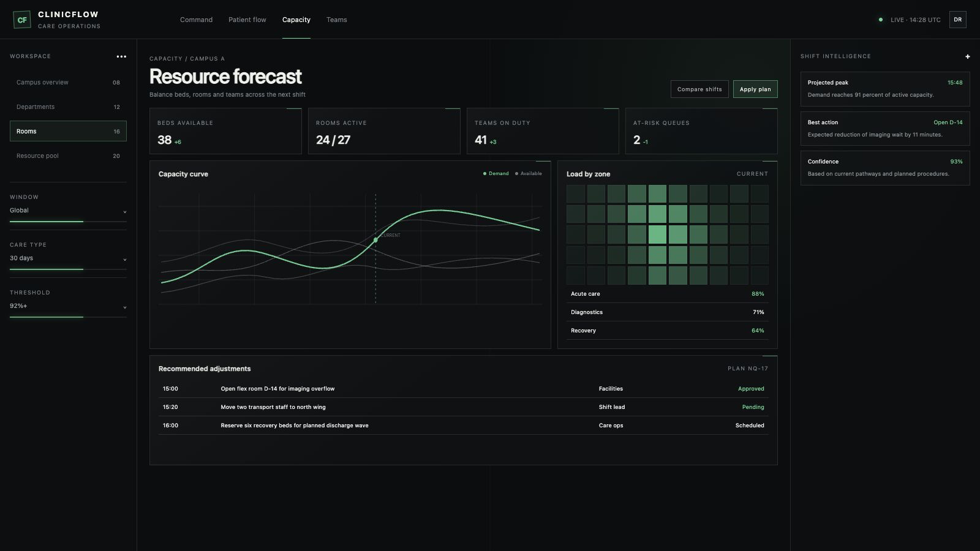Open the Threshold 92%+ dropdown
The width and height of the screenshot is (980, 551).
[68, 306]
